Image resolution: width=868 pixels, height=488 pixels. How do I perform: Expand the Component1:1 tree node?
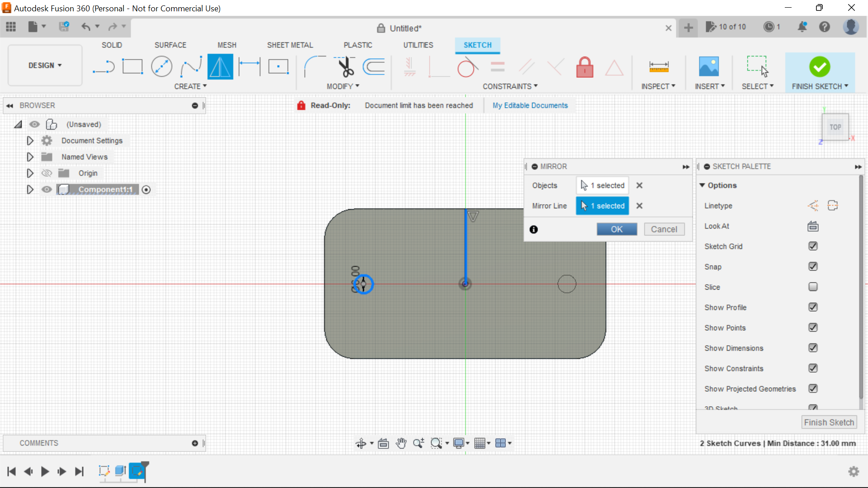[30, 189]
